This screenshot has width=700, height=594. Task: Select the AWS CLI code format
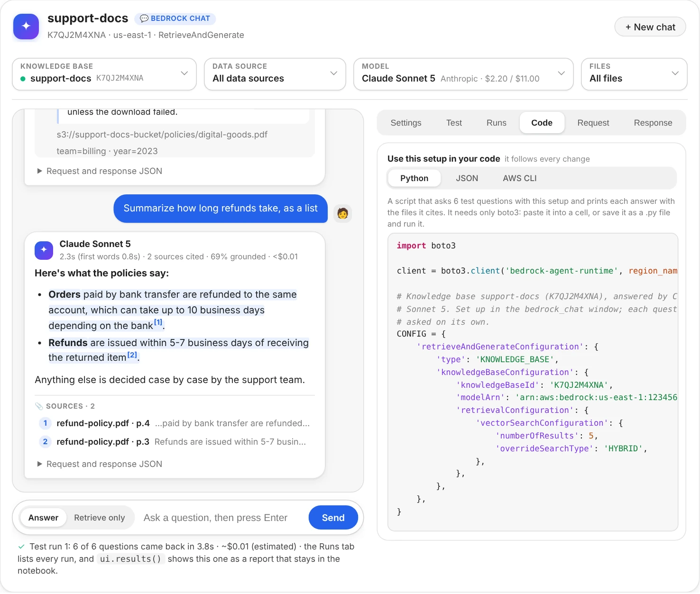(520, 178)
